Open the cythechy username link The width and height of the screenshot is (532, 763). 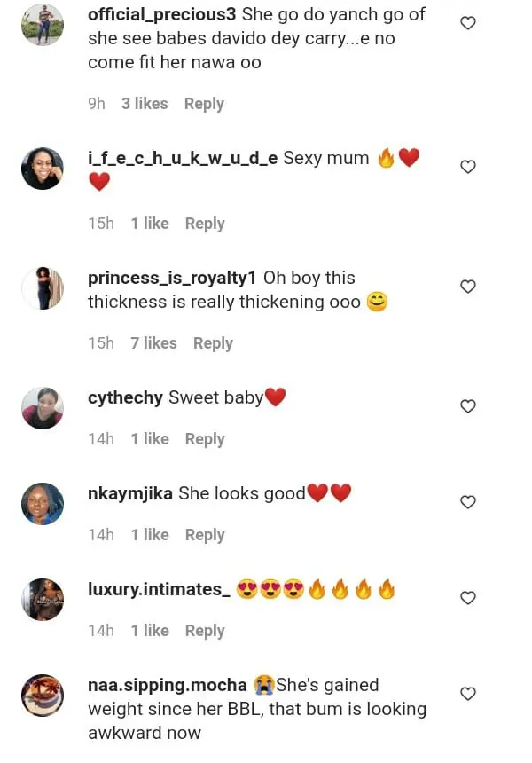click(125, 397)
